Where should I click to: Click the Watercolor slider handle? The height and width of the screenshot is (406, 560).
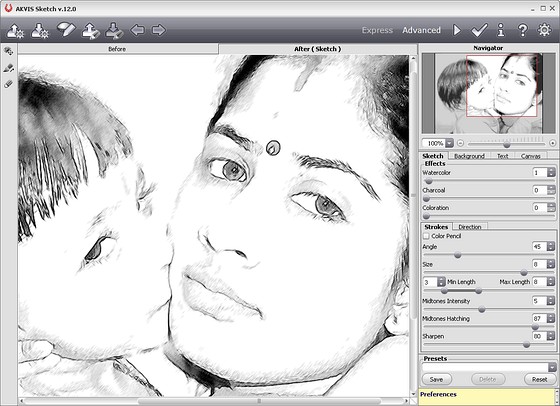[x=429, y=181]
